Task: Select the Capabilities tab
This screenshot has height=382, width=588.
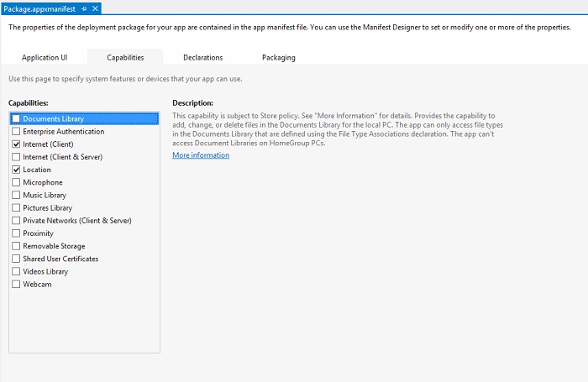Action: point(125,57)
